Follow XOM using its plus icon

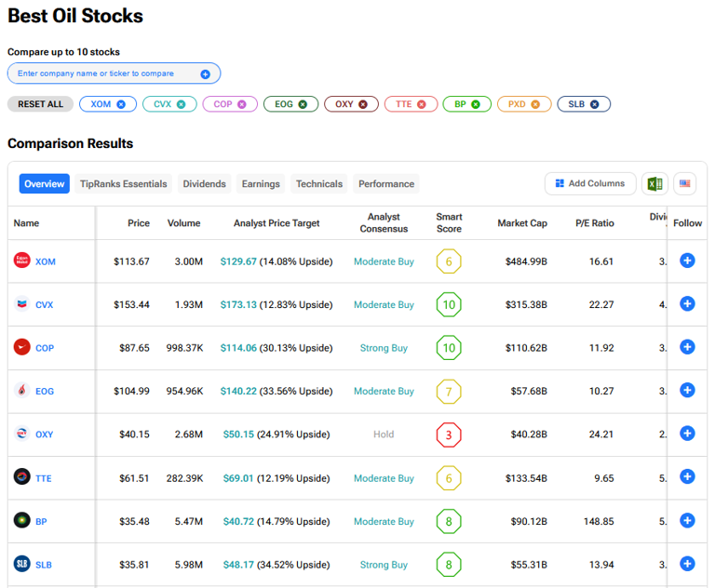click(x=687, y=261)
